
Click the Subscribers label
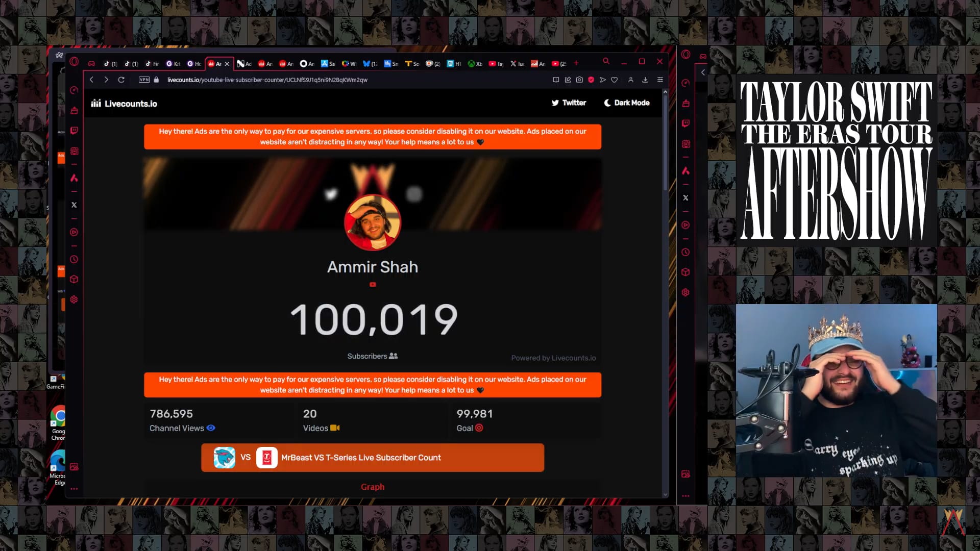point(367,356)
